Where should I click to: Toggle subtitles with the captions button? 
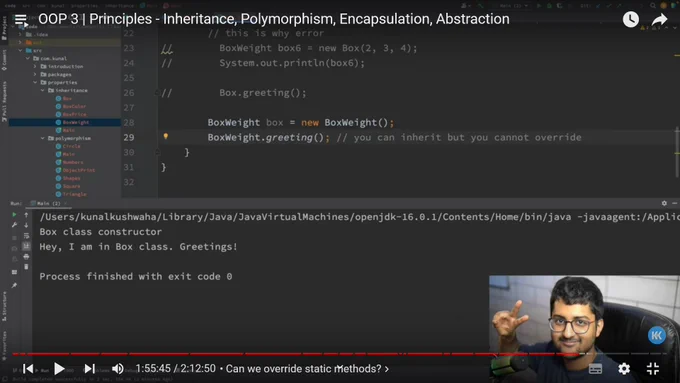pyautogui.click(x=595, y=369)
